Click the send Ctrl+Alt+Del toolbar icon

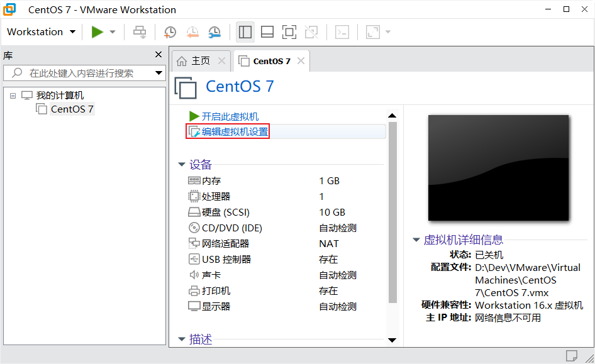(x=140, y=32)
